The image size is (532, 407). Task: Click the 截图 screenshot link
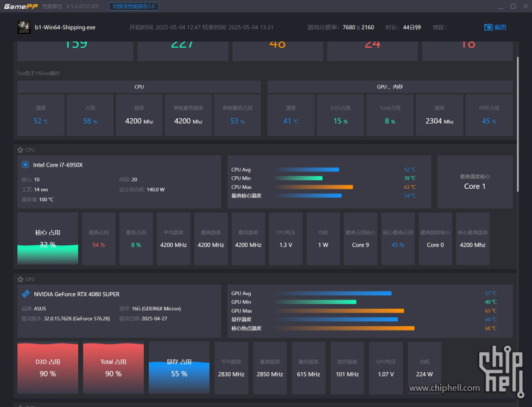pos(500,27)
